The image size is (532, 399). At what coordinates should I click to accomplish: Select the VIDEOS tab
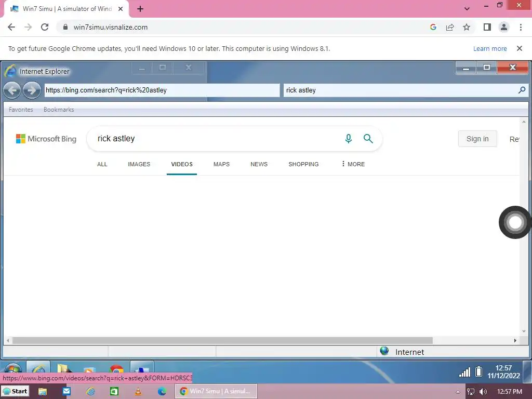182,164
